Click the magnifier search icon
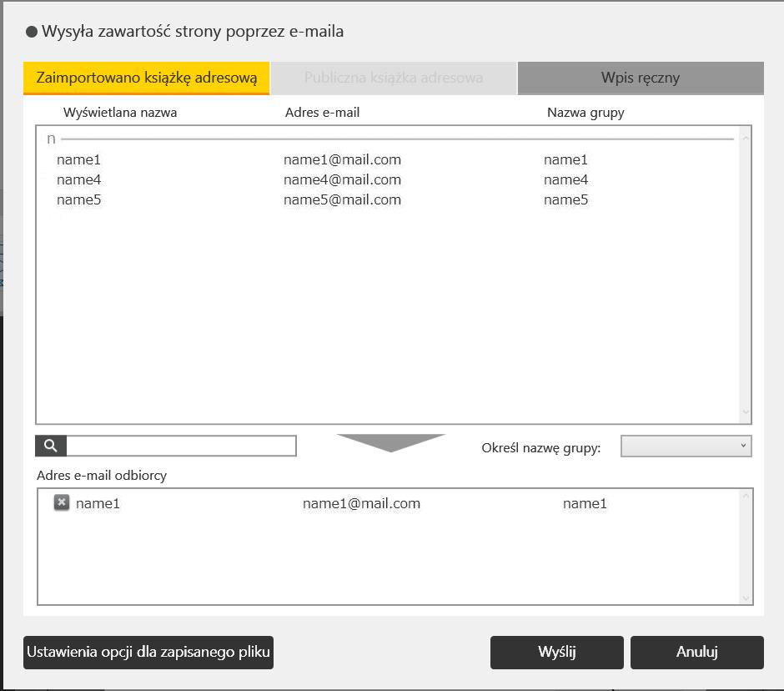The width and height of the screenshot is (784, 691). point(51,446)
